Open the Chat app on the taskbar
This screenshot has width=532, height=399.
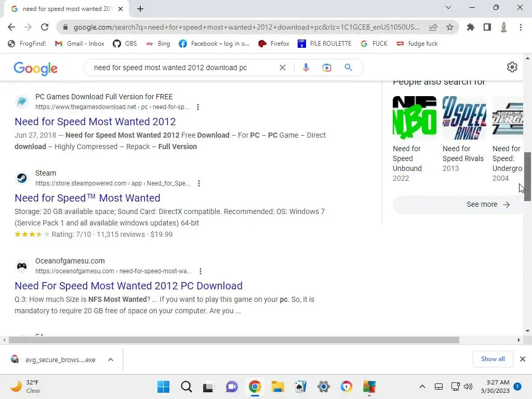point(232,387)
